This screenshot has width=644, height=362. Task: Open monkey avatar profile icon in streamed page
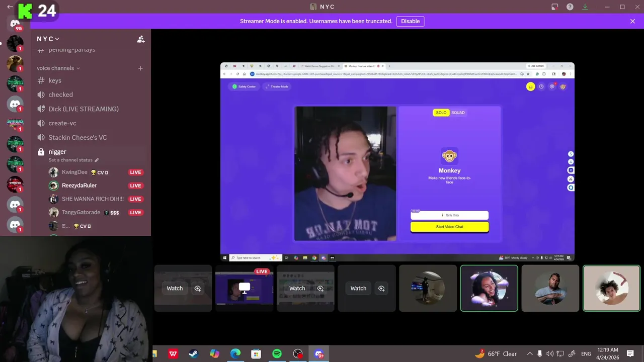pyautogui.click(x=563, y=86)
